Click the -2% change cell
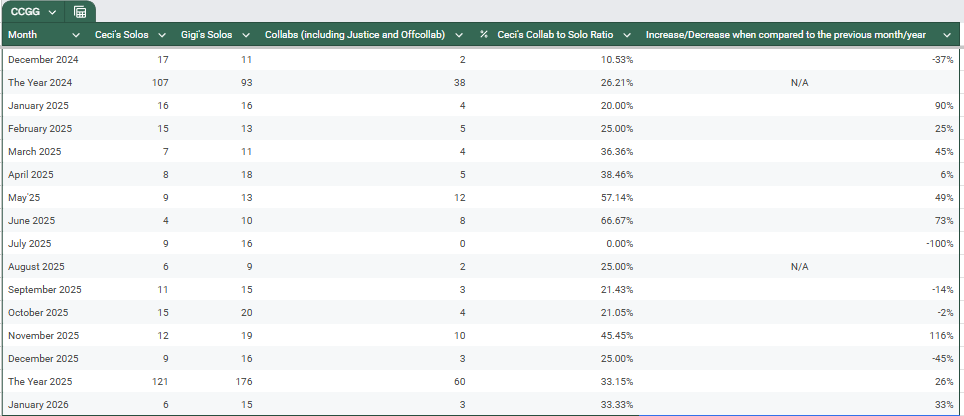 (x=945, y=313)
